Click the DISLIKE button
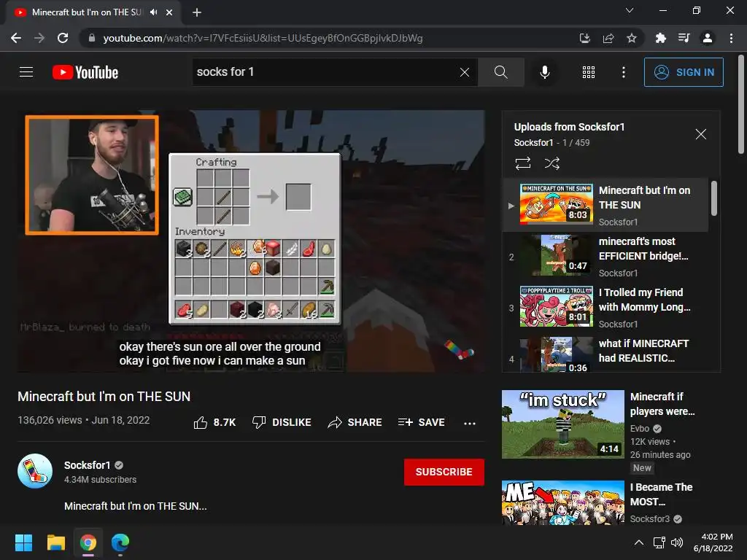Viewport: 747px width, 560px height. pyautogui.click(x=282, y=422)
